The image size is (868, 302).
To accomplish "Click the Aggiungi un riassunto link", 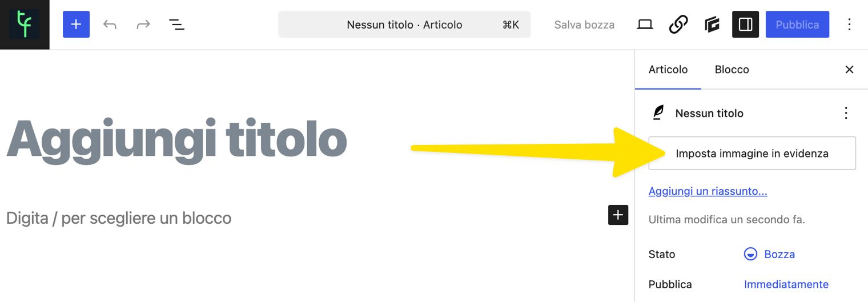I will pos(708,191).
